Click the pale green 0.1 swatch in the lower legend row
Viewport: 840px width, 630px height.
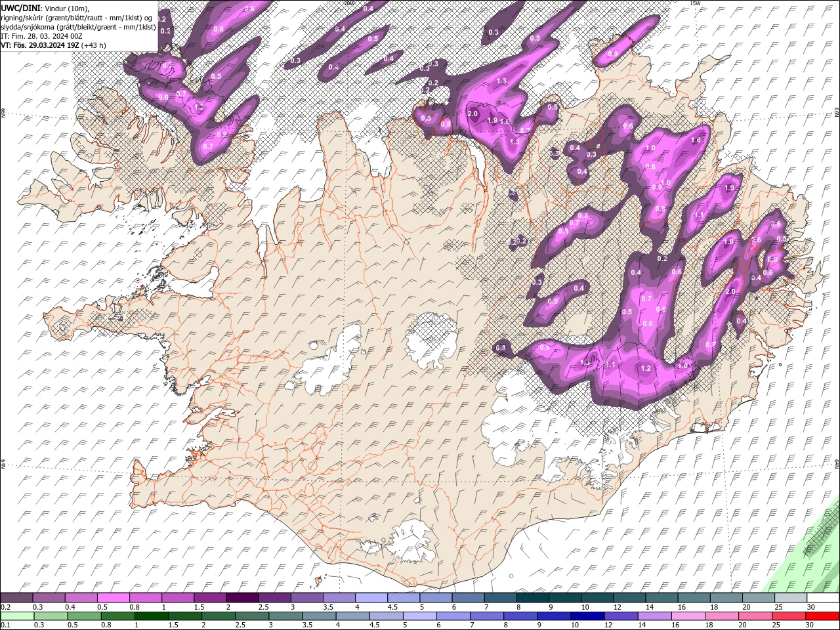click(x=17, y=616)
